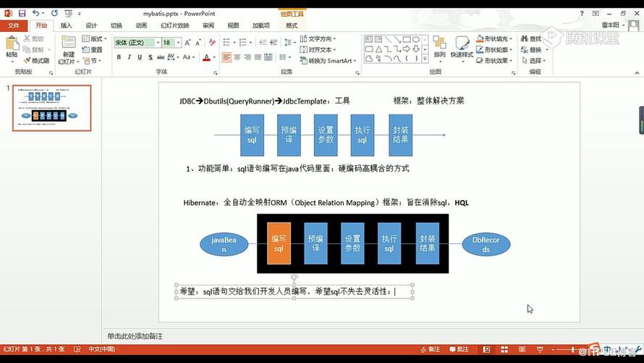Select the triangle shape in shapes gallery

378,49
